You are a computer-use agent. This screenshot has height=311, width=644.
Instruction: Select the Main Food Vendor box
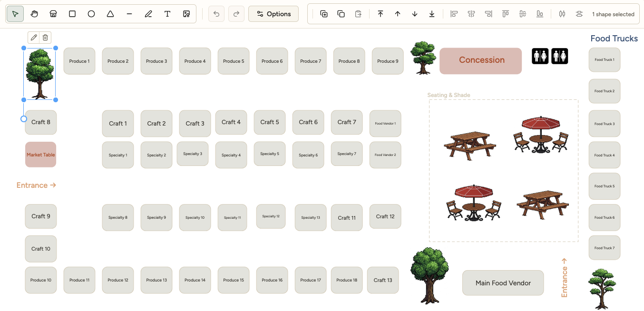click(x=503, y=283)
